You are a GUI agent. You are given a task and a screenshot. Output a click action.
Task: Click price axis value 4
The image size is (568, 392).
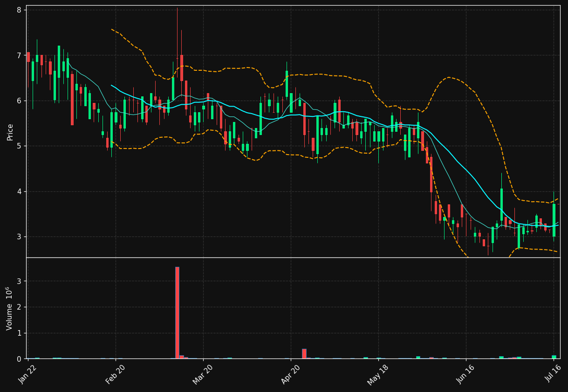pos(19,191)
